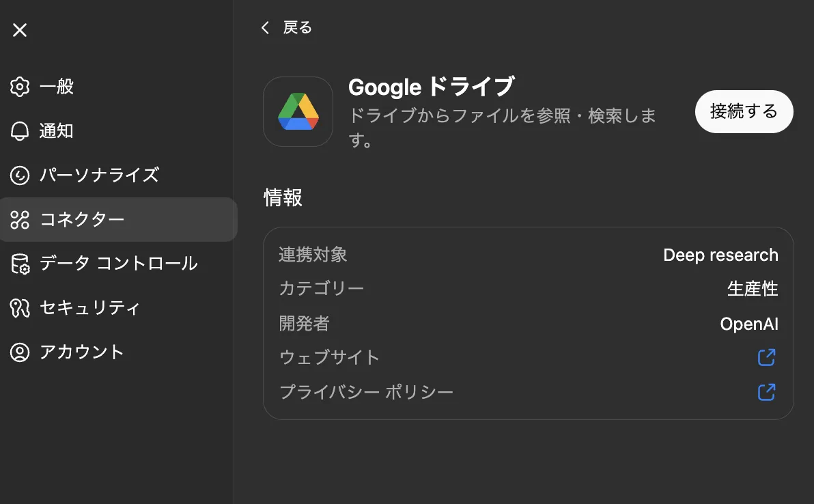Select the 一般 settings gear icon

point(20,87)
